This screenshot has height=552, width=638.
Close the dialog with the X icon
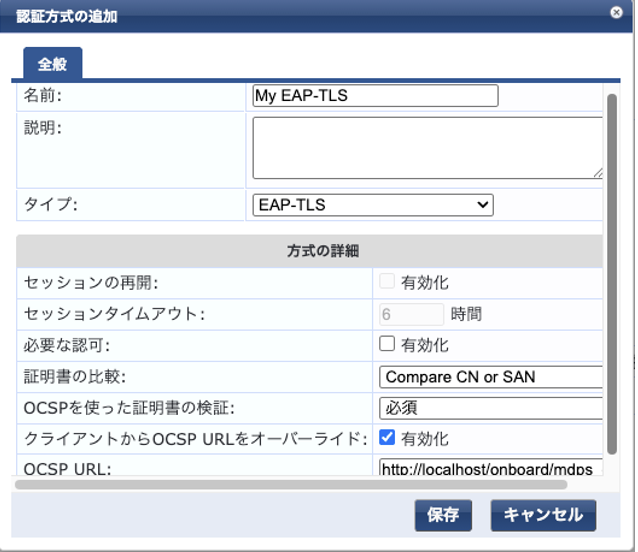[x=616, y=12]
